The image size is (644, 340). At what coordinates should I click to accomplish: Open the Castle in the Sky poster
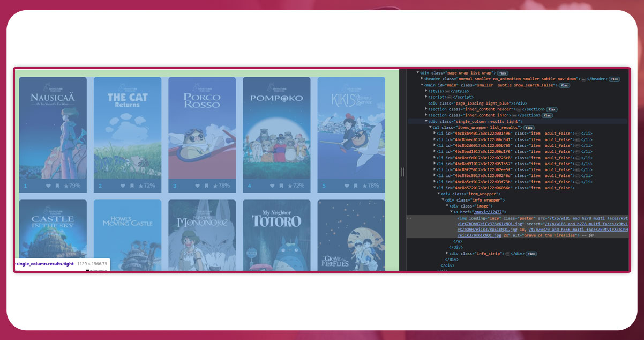(x=53, y=236)
